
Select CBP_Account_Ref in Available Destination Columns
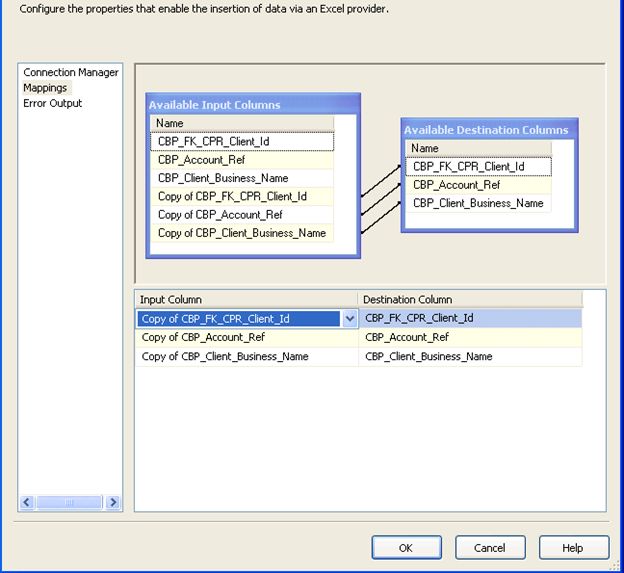pyautogui.click(x=478, y=185)
